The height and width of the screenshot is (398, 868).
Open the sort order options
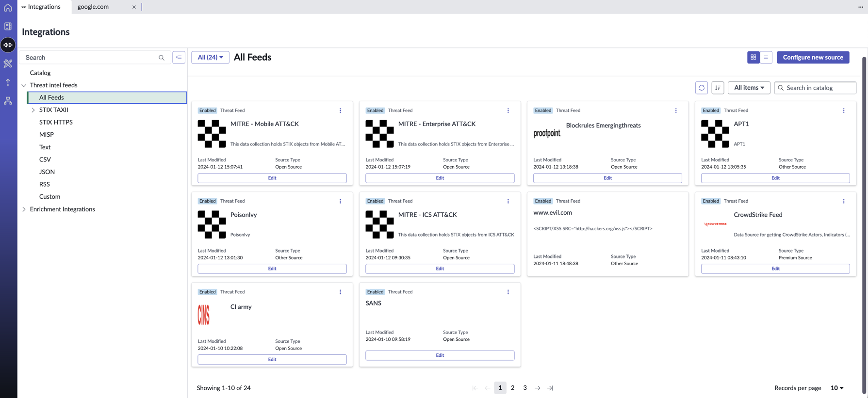718,88
